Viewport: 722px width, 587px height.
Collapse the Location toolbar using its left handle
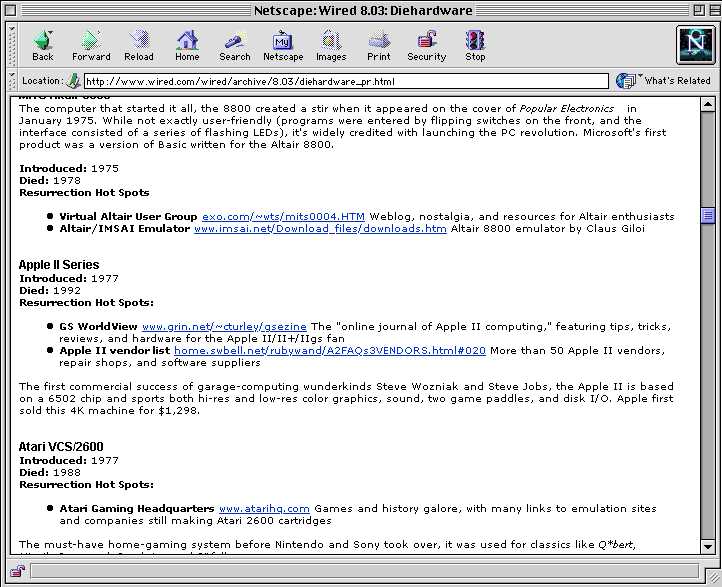click(13, 81)
